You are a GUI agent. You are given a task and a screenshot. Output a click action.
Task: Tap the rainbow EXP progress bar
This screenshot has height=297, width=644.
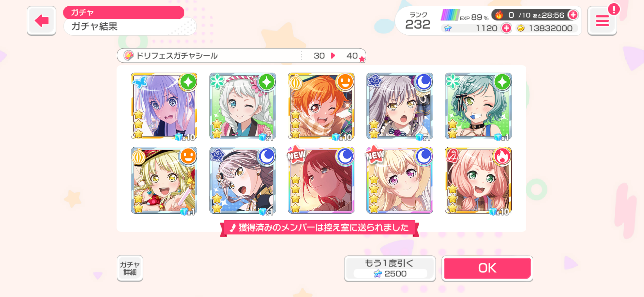[450, 15]
